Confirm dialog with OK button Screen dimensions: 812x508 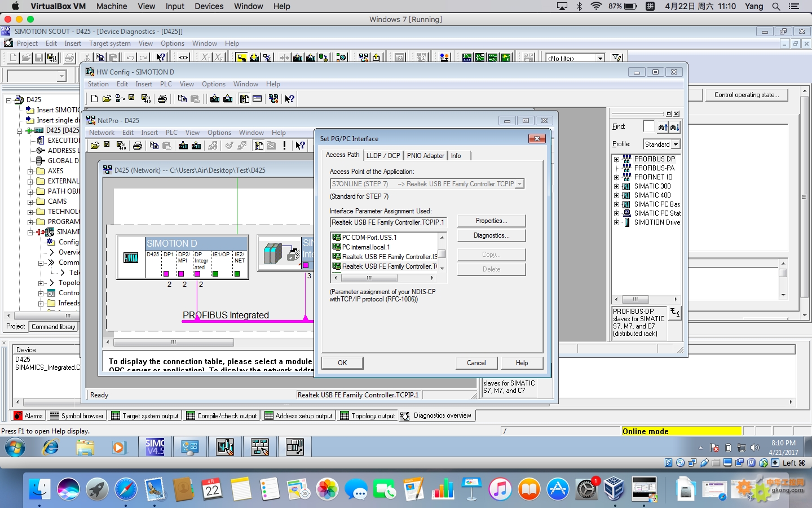point(342,363)
